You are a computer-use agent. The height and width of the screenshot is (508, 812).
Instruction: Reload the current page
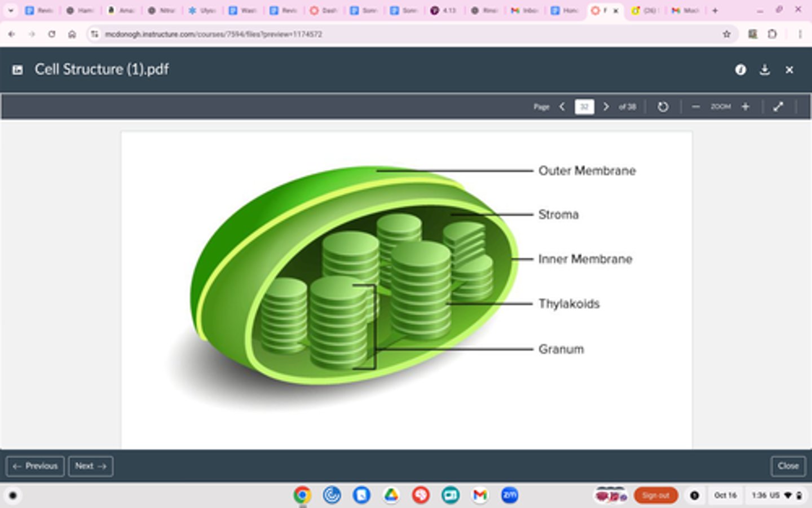52,34
